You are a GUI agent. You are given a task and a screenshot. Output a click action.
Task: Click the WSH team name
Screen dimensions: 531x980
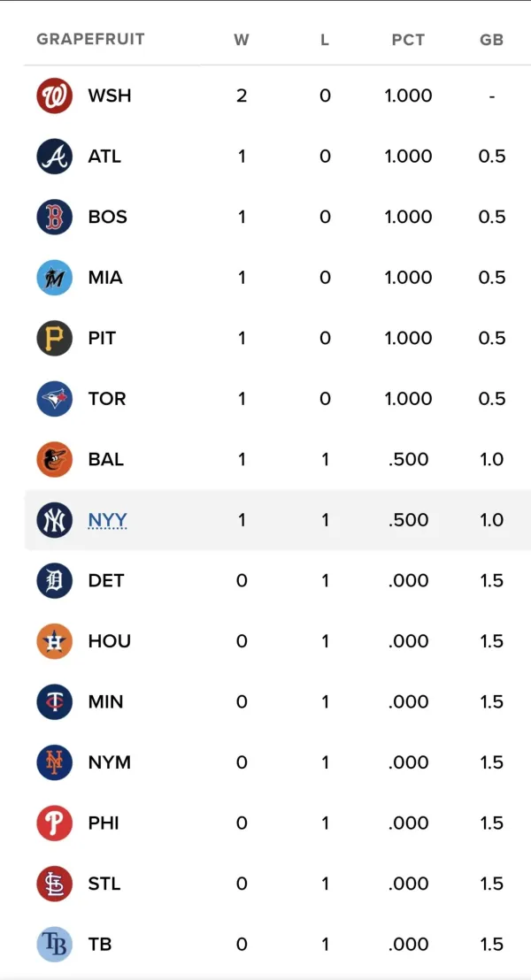pyautogui.click(x=110, y=96)
